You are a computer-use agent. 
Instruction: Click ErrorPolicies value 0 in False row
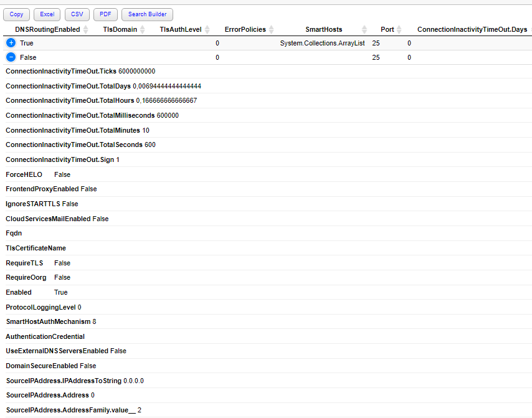[217, 57]
